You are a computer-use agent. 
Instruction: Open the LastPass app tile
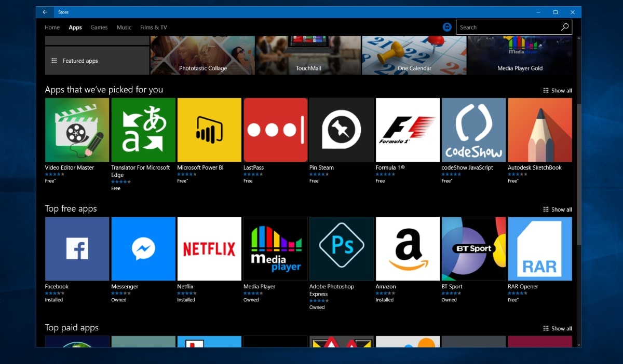pyautogui.click(x=275, y=130)
